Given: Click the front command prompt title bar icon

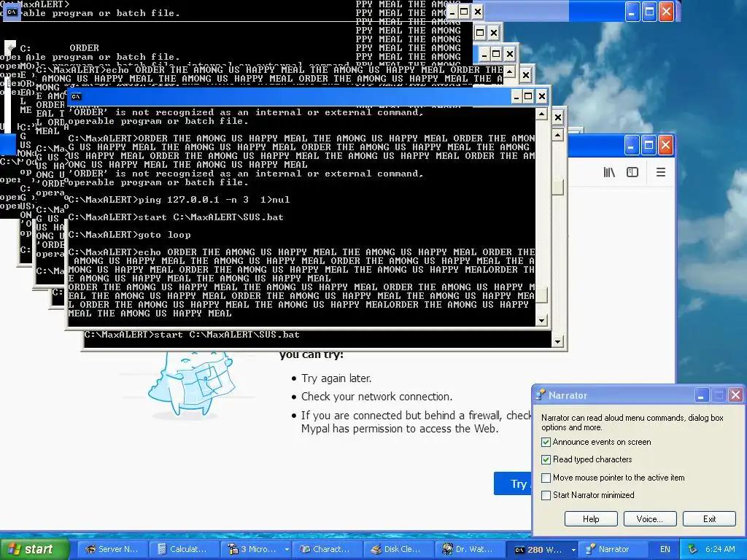Looking at the screenshot, I should tap(76, 97).
